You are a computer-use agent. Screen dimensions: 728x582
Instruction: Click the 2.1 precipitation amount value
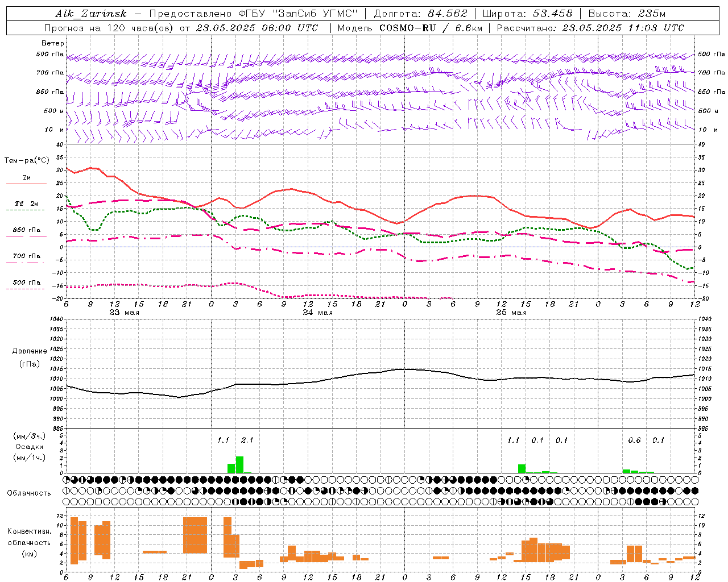247,440
